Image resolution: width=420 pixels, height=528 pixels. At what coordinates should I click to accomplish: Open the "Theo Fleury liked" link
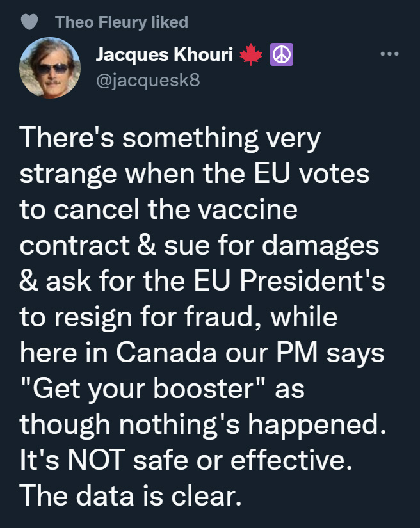click(x=122, y=22)
